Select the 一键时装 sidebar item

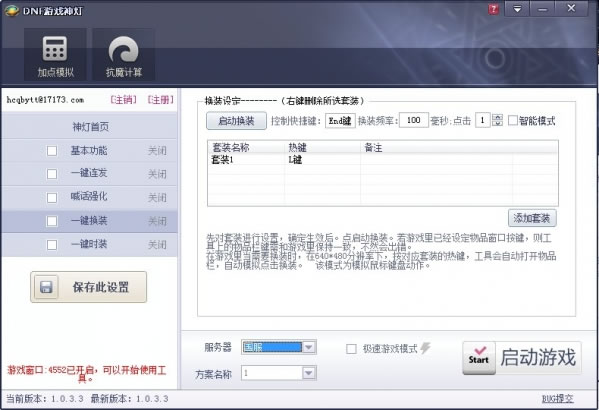tap(90, 244)
